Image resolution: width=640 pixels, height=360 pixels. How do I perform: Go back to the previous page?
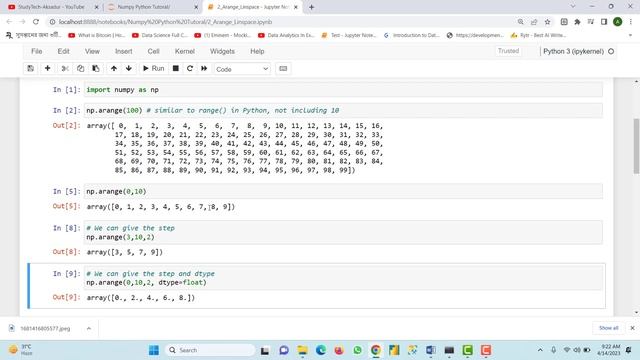click(9, 22)
